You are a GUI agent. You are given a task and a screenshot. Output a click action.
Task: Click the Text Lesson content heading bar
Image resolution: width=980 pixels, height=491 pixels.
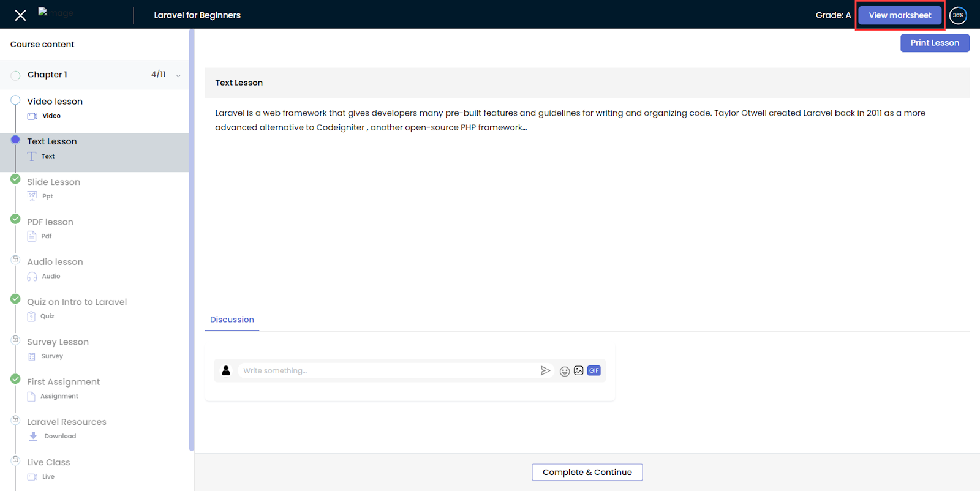click(587, 83)
